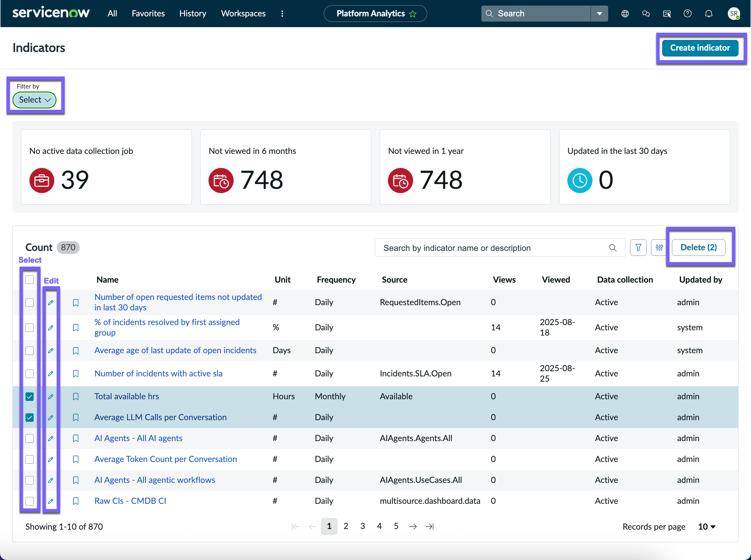Open the Records per page dropdown

coord(707,527)
